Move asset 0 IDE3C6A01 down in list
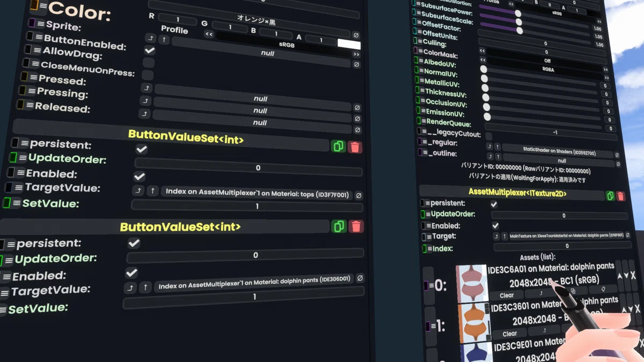This screenshot has width=644, height=362. [x=626, y=276]
